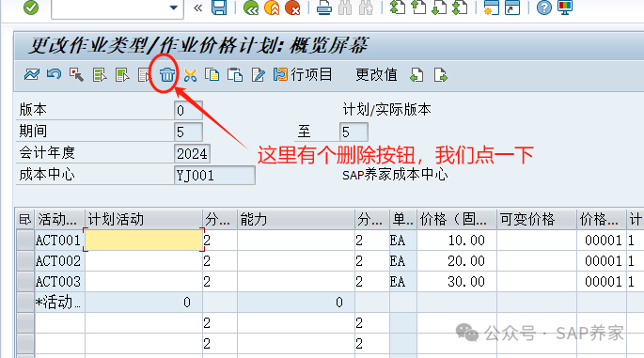Click the 00001 price unit cell for ACT001
Viewport: 644px width, 358px height.
point(602,241)
